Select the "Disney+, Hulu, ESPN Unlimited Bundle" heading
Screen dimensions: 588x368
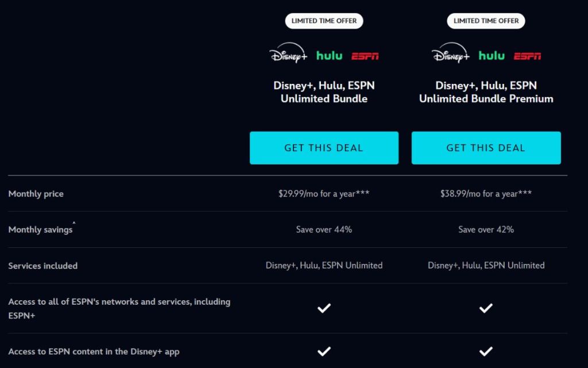[323, 92]
